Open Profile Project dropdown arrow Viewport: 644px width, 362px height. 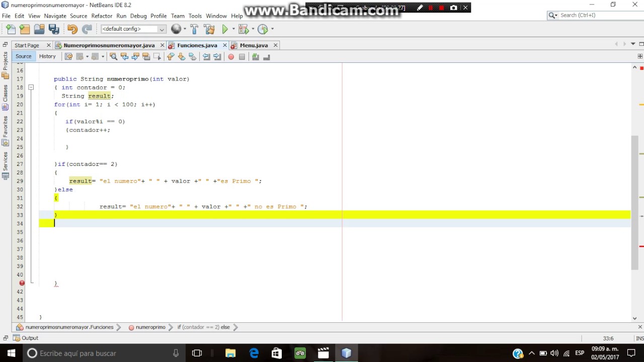coord(272,29)
